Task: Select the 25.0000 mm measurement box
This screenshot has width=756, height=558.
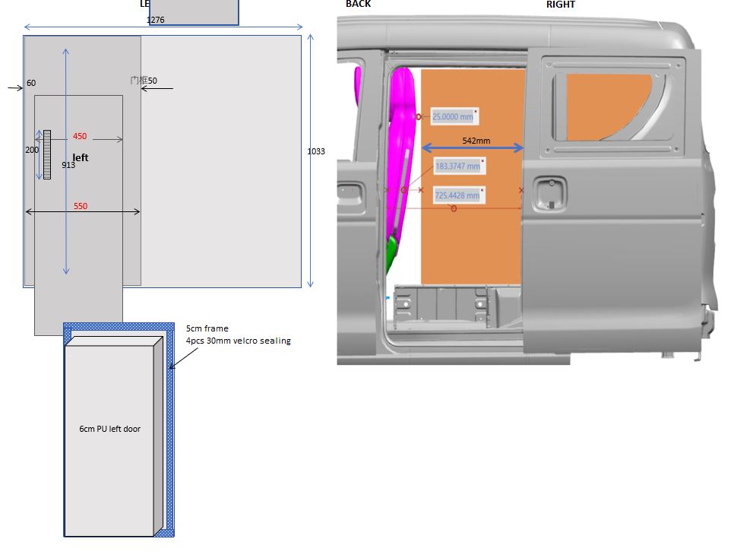Action: [x=453, y=116]
